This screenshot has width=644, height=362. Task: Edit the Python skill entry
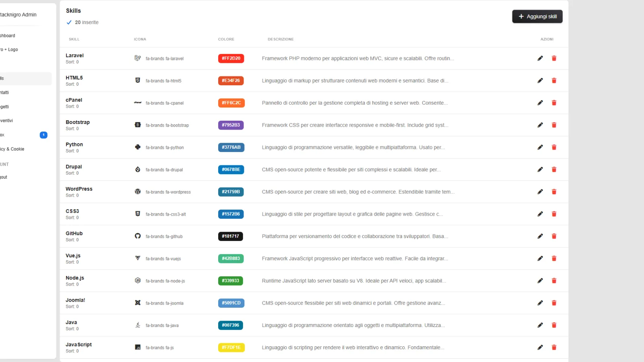540,147
